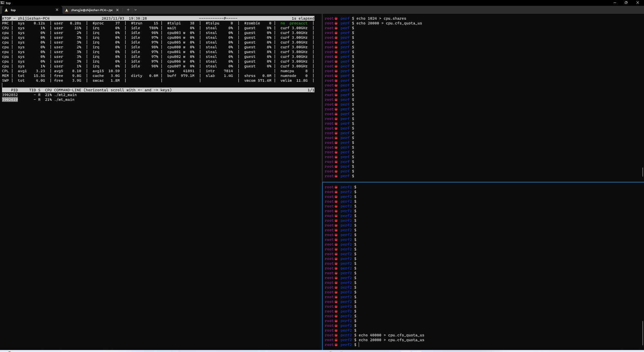Click the Linux penguin icon on 'top' tab
Viewport: 644px width, 352px height.
click(6, 10)
